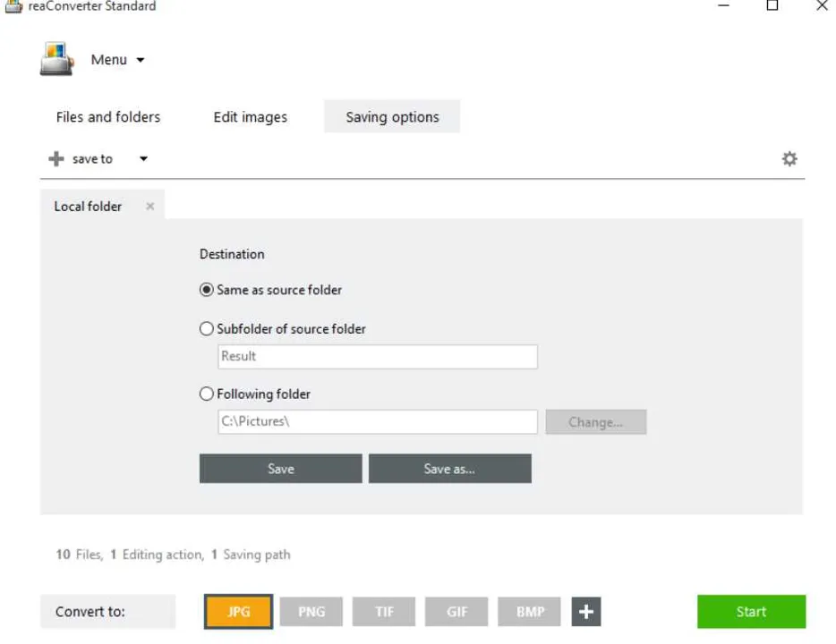Select BMP as output format
This screenshot has height=644, width=836.
click(x=529, y=612)
